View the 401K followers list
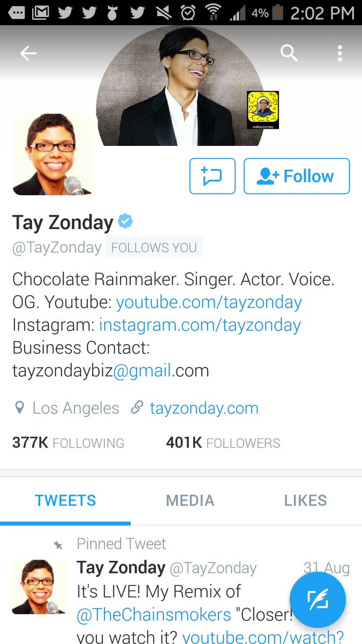Viewport: 362px width, 644px height. point(223,443)
